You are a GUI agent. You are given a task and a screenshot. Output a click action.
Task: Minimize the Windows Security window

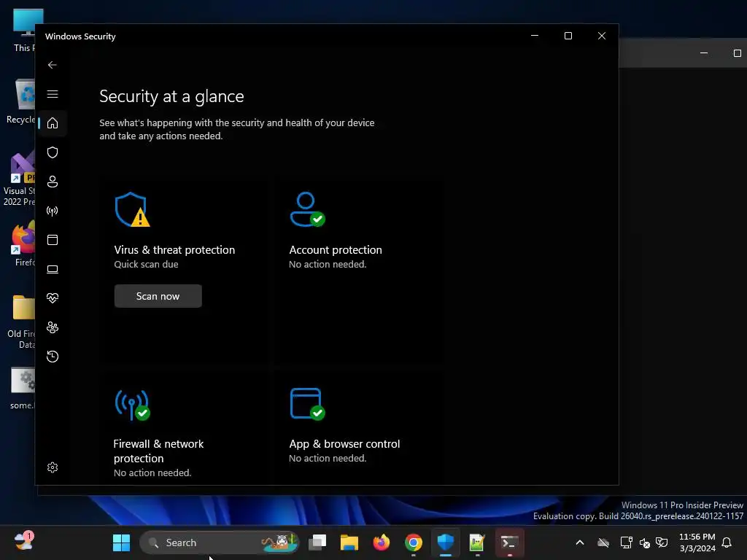click(535, 36)
